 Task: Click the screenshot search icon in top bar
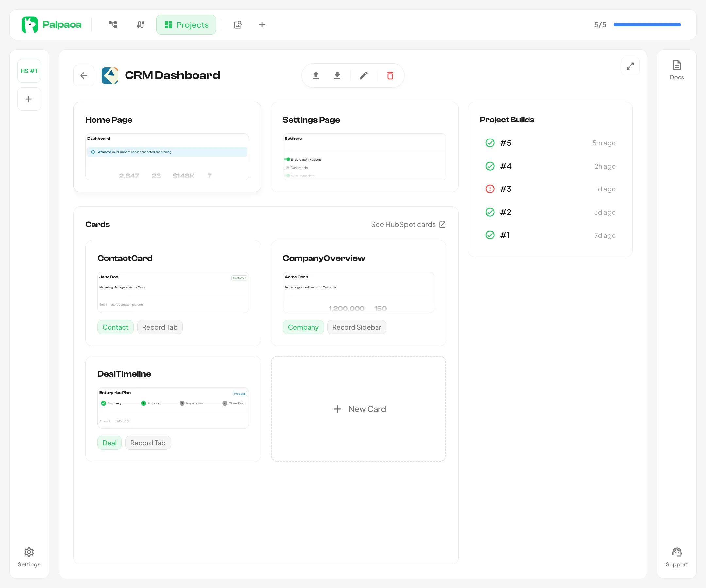click(238, 24)
